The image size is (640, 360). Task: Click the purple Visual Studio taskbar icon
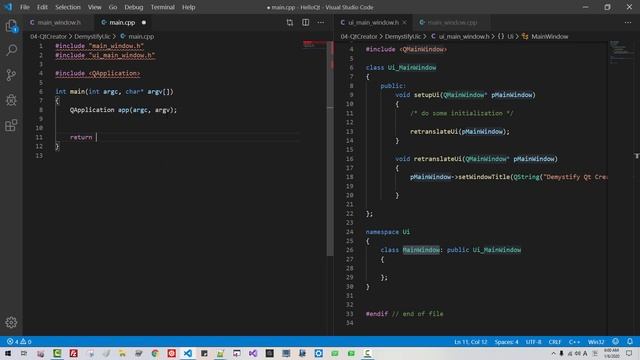click(253, 353)
